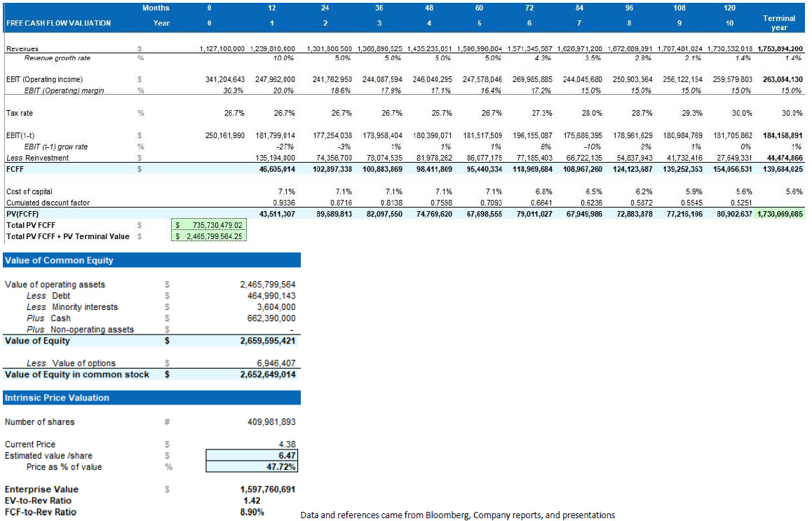This screenshot has height=521, width=812.
Task: Select Value of operating assets 2,465,799,564
Action: (268, 284)
